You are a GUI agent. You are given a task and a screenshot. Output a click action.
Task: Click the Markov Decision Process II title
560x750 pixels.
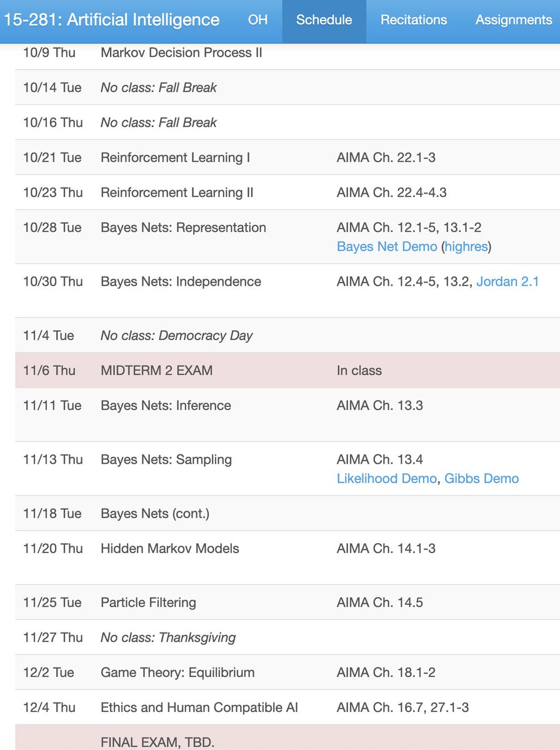(x=181, y=52)
